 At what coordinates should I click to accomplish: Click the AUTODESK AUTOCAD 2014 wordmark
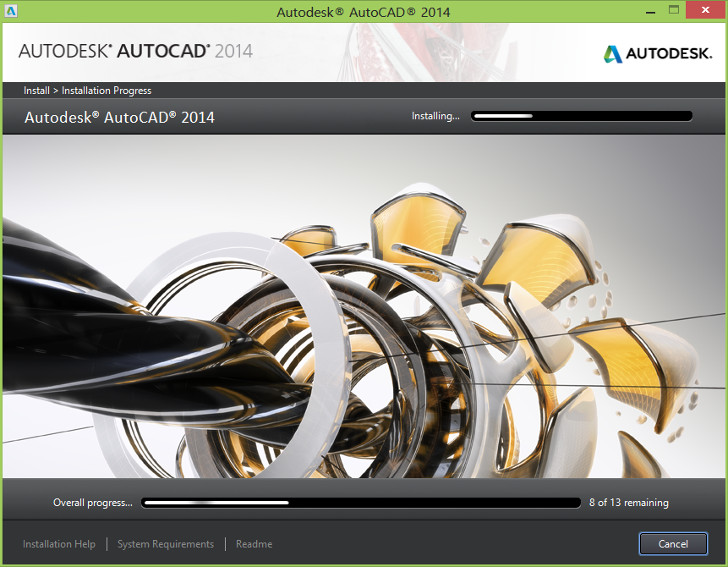click(135, 52)
